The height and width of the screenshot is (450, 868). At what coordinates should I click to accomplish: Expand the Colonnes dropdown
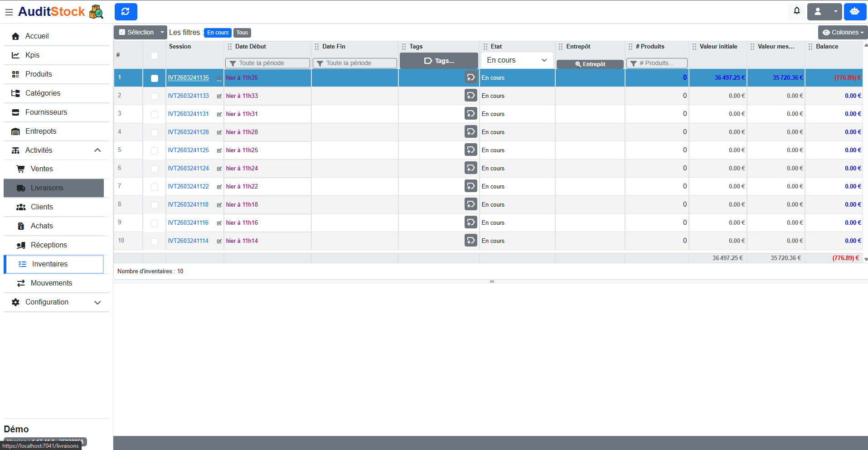[843, 32]
